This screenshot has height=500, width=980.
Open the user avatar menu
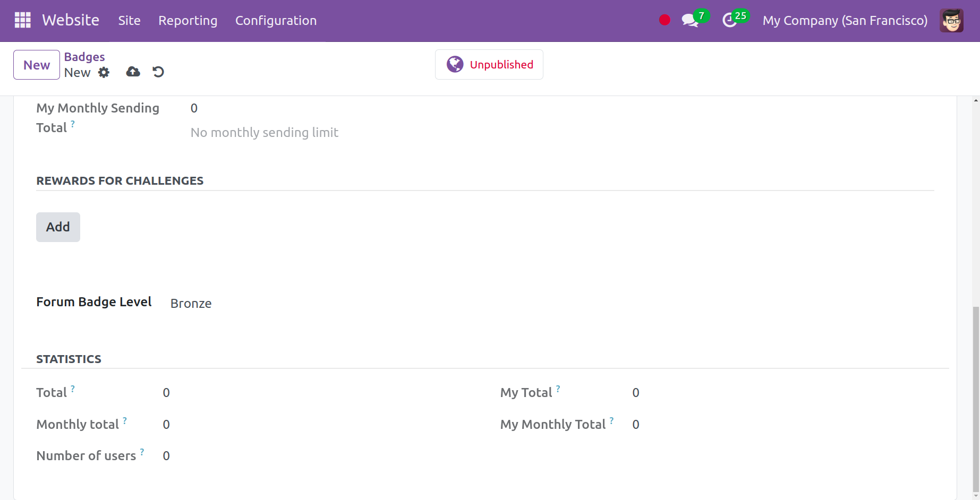point(951,21)
